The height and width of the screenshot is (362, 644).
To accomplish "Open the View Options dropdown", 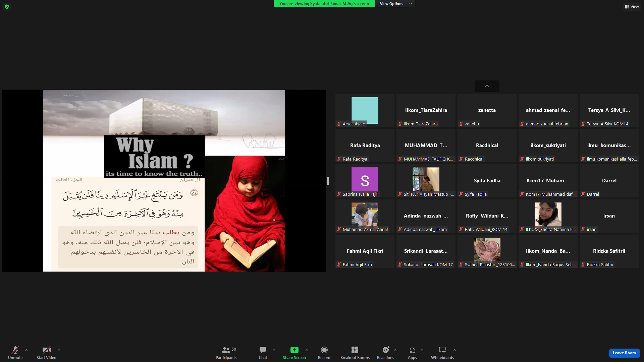I will coord(396,4).
